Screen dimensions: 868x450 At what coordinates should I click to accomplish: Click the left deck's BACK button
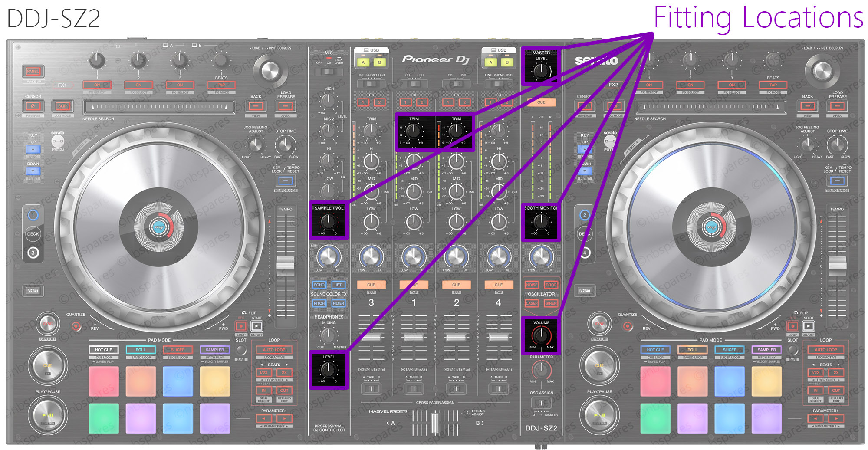click(x=256, y=106)
